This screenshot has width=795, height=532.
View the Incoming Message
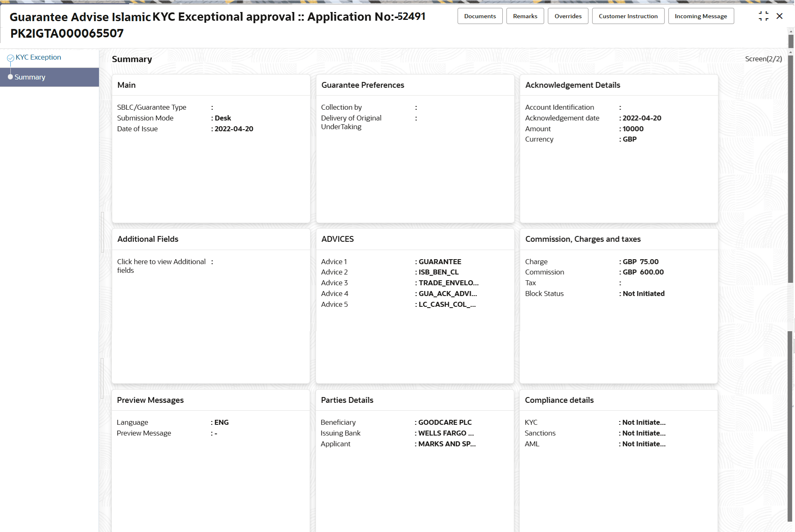click(701, 16)
